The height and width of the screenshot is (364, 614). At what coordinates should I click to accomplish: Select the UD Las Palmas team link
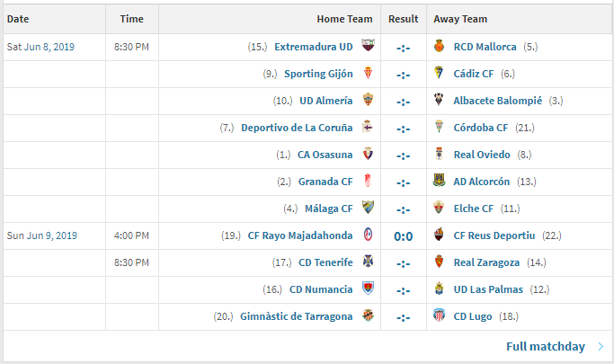click(488, 289)
